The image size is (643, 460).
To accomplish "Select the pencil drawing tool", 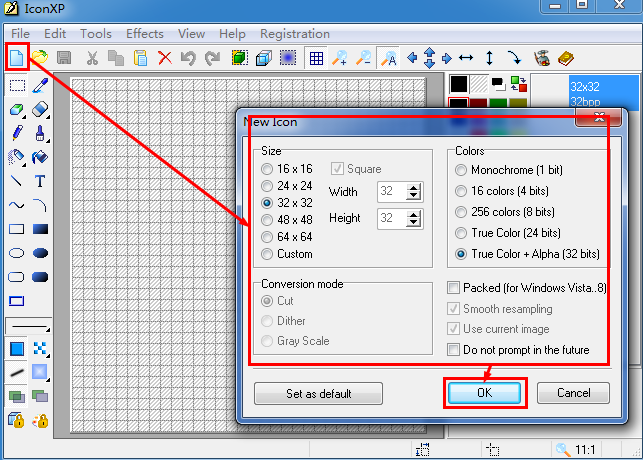I will tap(17, 133).
